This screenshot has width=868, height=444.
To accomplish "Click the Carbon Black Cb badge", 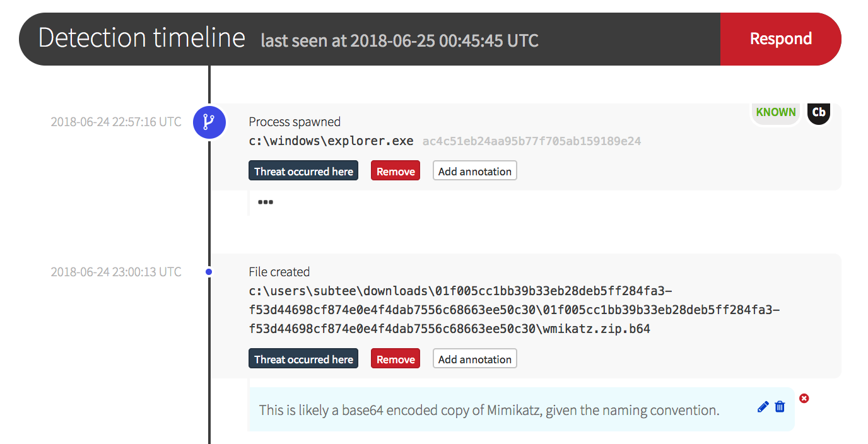I will [x=819, y=112].
